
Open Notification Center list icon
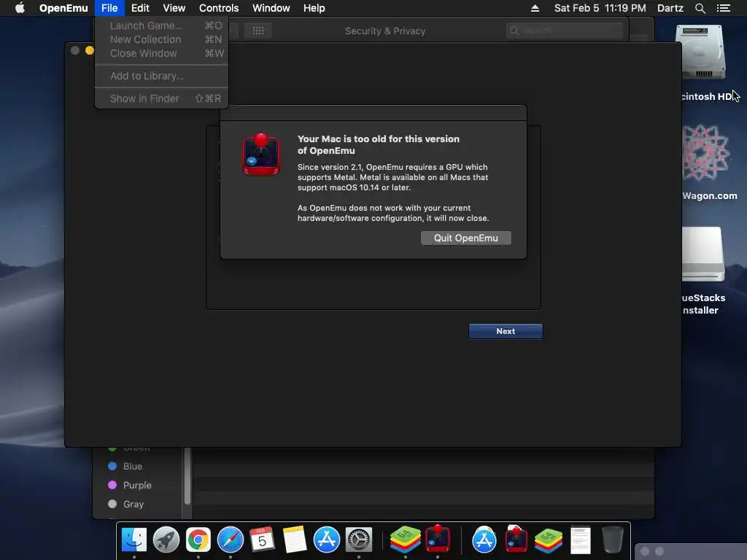point(723,8)
